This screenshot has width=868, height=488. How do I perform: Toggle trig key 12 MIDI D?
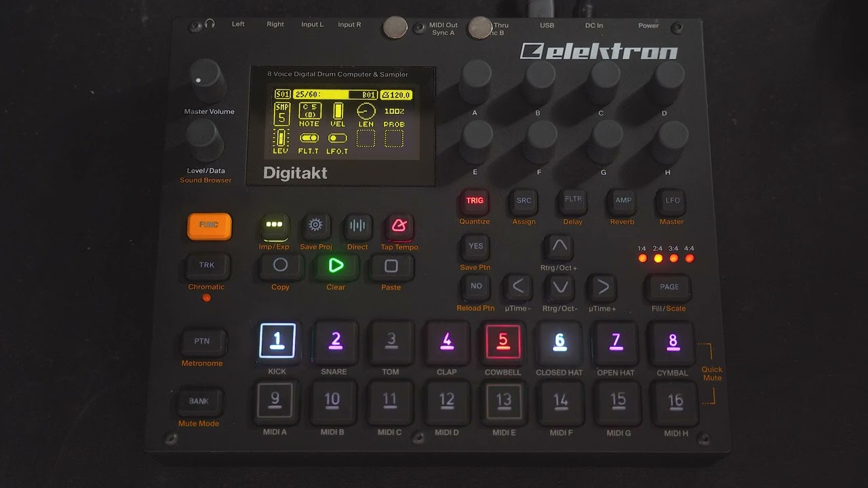point(446,401)
